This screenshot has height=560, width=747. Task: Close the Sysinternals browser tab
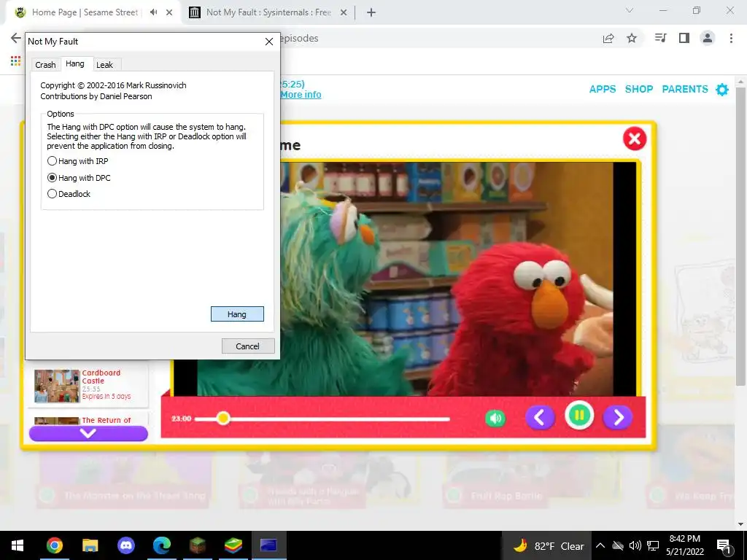(344, 12)
